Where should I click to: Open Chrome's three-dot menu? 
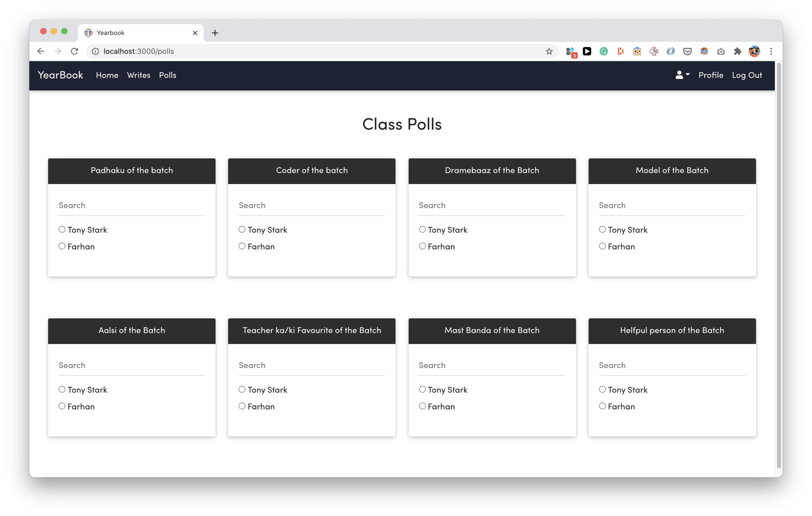tap(771, 51)
